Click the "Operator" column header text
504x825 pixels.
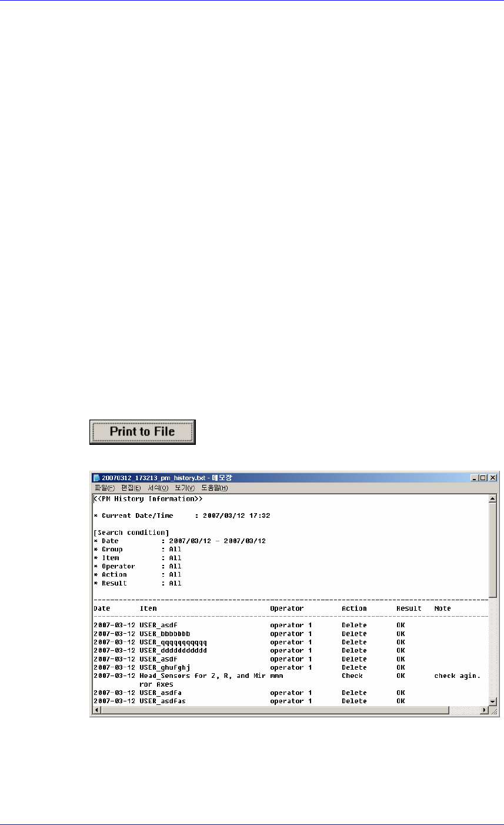click(287, 608)
